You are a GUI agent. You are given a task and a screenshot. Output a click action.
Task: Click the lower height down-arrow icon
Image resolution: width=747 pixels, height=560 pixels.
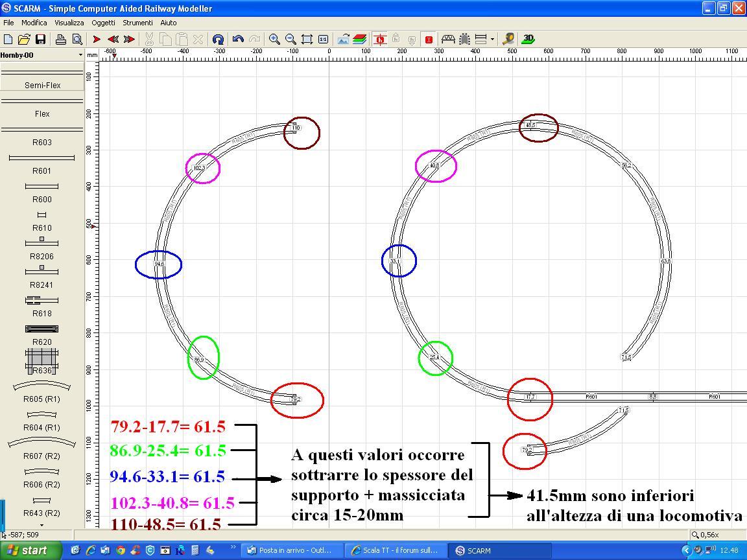pos(412,39)
